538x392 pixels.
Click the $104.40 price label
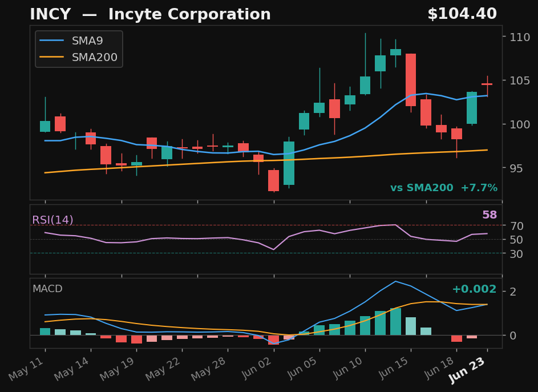tap(462, 14)
